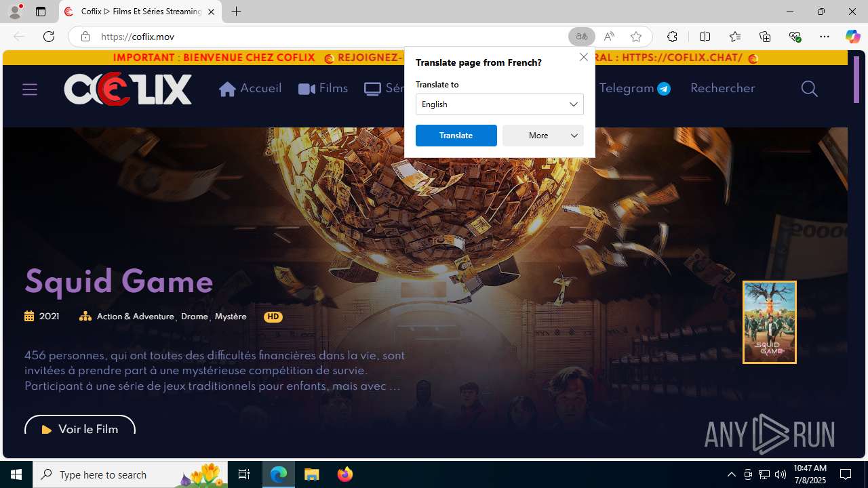Add page to favorites star
The image size is (868, 488).
tap(635, 37)
